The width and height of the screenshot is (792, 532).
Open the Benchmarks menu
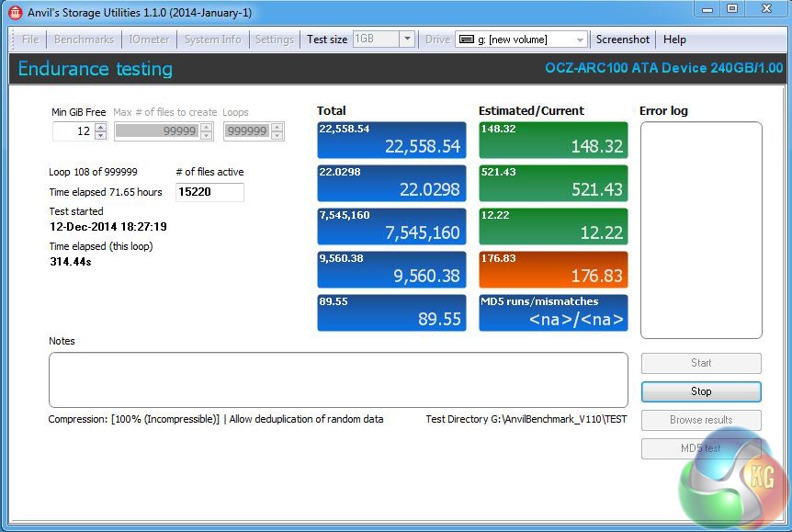[x=84, y=40]
